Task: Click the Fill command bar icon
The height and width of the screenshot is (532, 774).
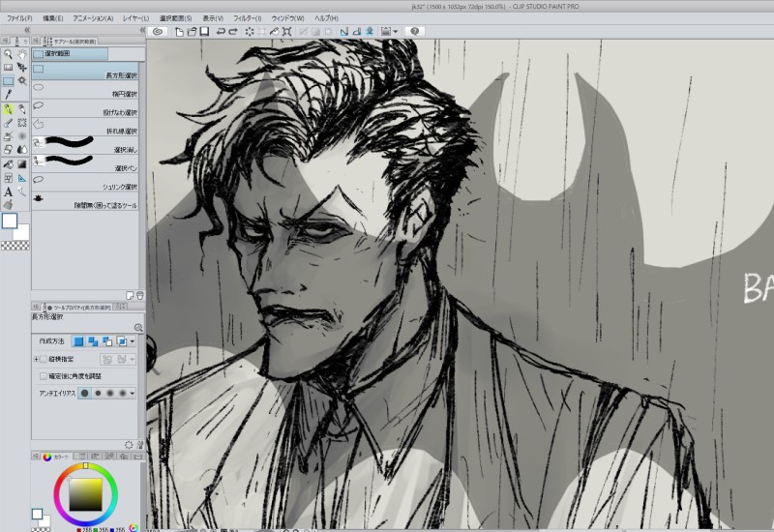Action: [274, 32]
